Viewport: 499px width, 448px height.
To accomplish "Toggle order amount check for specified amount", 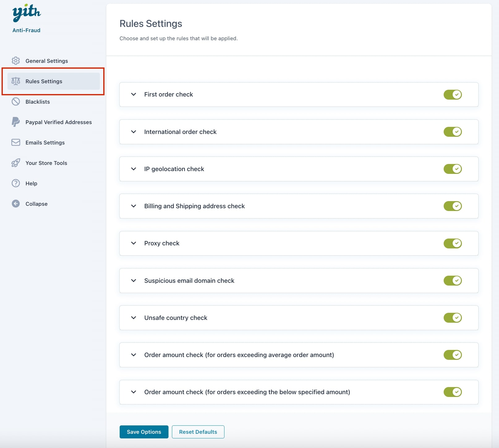I will tap(453, 392).
